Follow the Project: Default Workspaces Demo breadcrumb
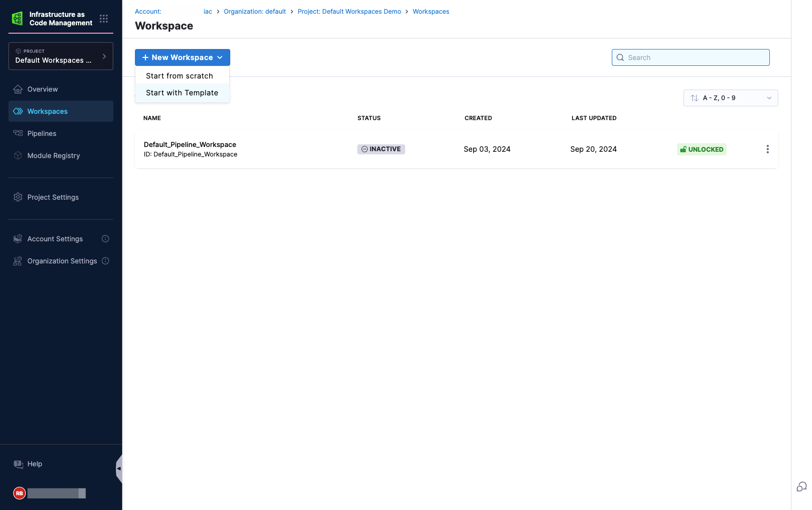The width and height of the screenshot is (812, 510). tap(349, 12)
